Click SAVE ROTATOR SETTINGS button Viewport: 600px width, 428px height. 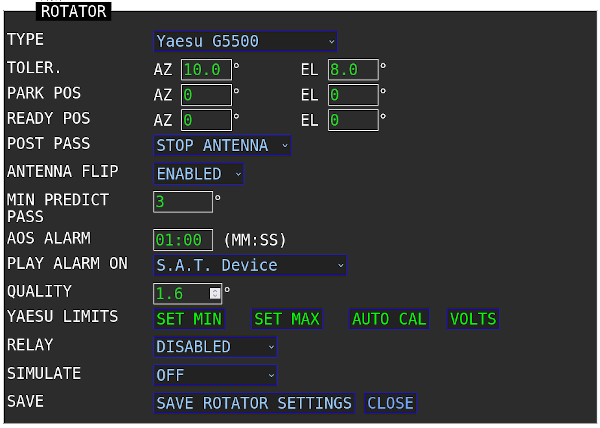coord(254,403)
